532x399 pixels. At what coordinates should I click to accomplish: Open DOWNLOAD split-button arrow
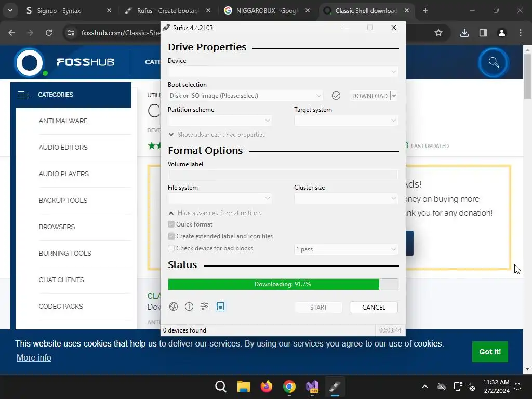tap(394, 96)
